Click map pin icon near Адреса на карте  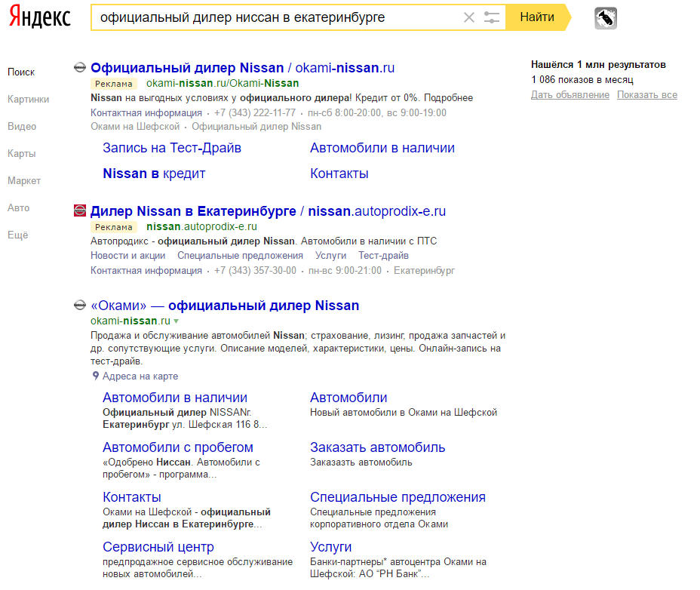(x=96, y=376)
